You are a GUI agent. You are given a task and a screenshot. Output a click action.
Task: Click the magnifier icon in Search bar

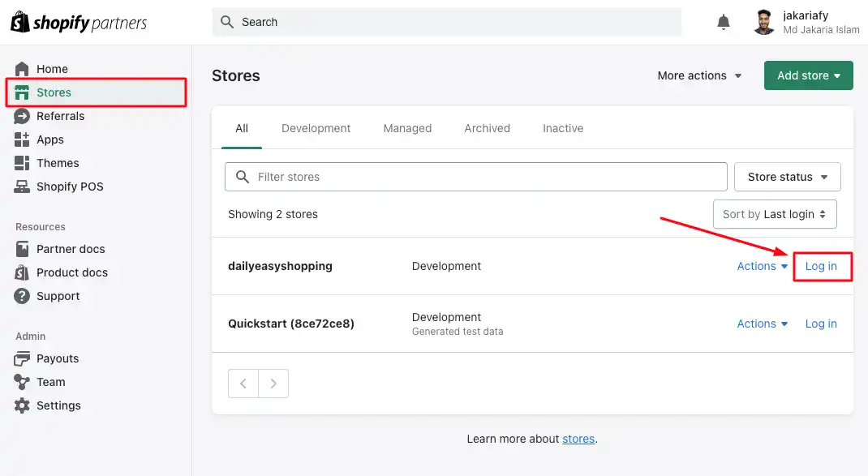click(227, 22)
